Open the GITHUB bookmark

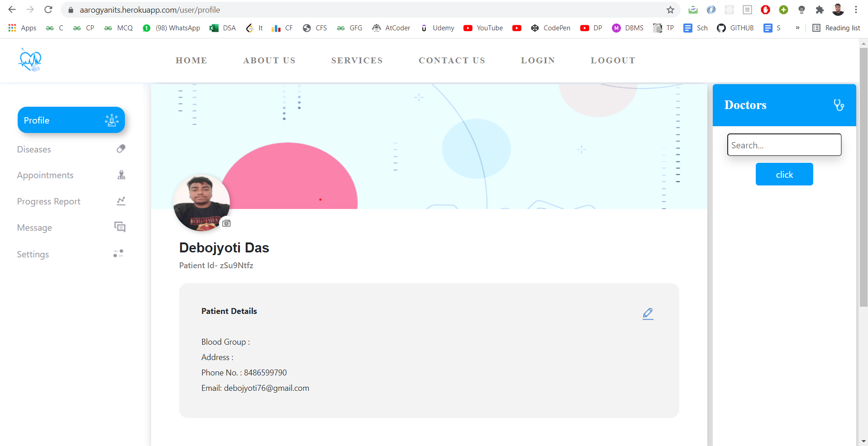point(735,28)
